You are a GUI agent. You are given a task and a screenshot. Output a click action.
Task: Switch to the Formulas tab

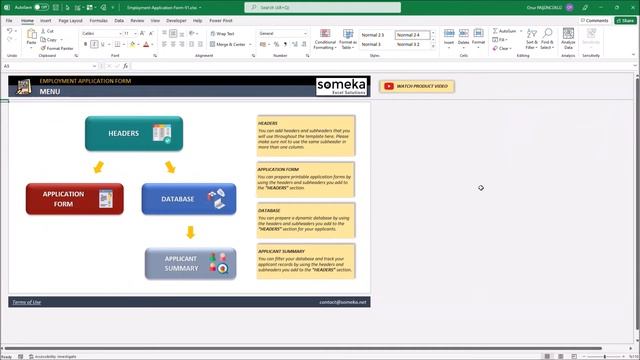pos(98,20)
